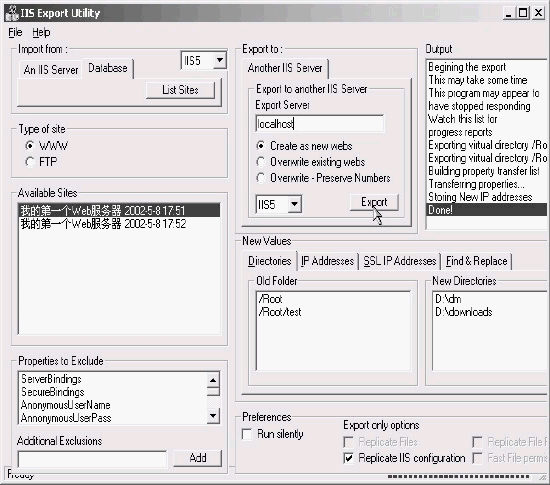Open the Help menu
The height and width of the screenshot is (485, 550).
pos(41,32)
